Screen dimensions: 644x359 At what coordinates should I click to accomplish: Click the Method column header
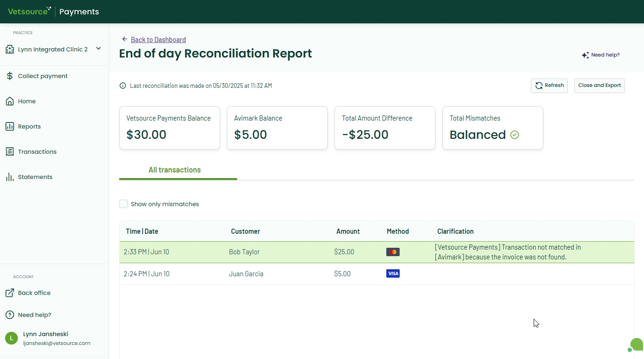398,231
